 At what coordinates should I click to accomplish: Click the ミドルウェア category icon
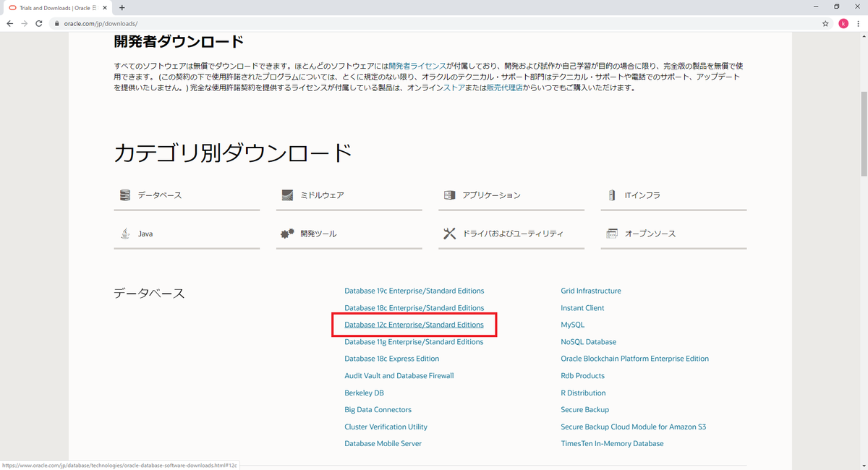click(x=287, y=195)
